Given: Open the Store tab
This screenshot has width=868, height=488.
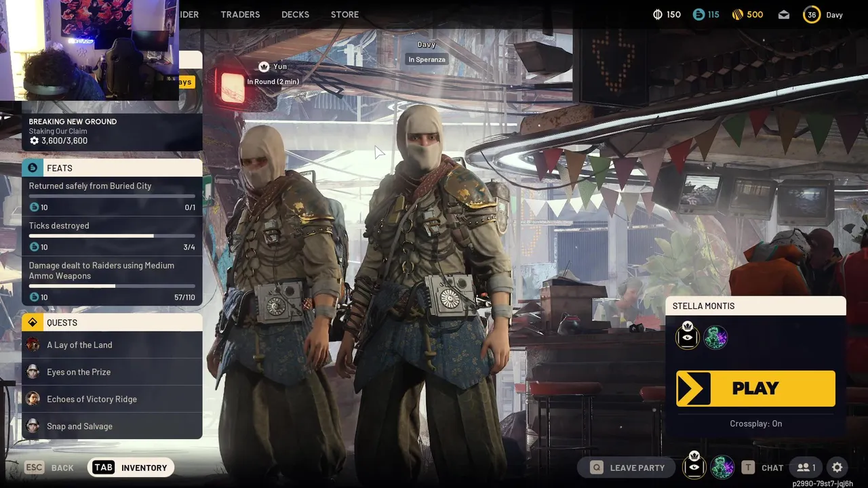Looking at the screenshot, I should [x=344, y=14].
